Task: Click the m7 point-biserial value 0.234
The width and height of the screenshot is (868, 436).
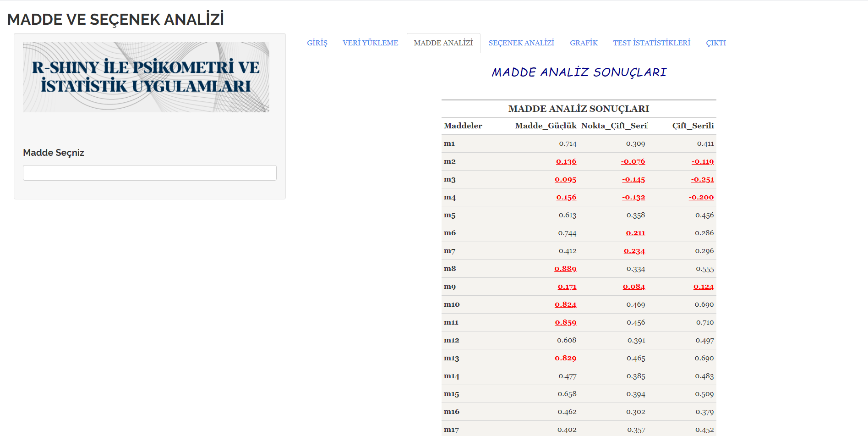Action: coord(634,251)
